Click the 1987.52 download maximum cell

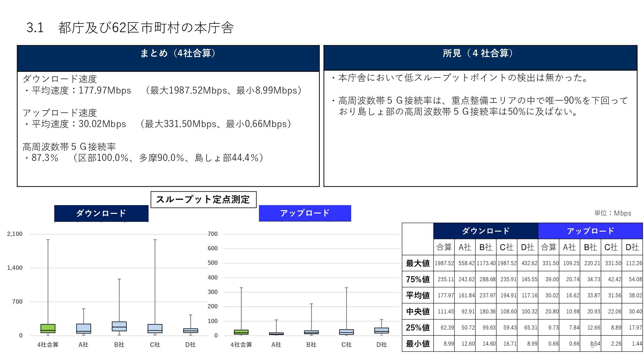pyautogui.click(x=444, y=263)
